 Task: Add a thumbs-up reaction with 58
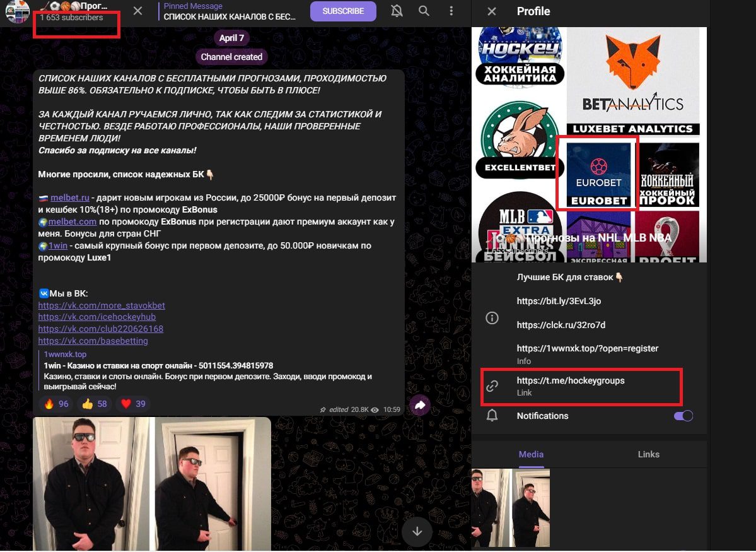[x=95, y=404]
